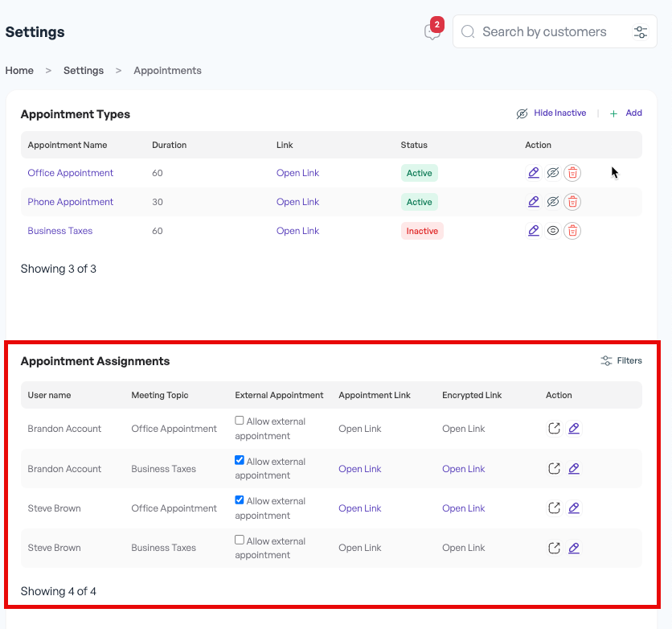Edit the Office Appointment type

[534, 173]
